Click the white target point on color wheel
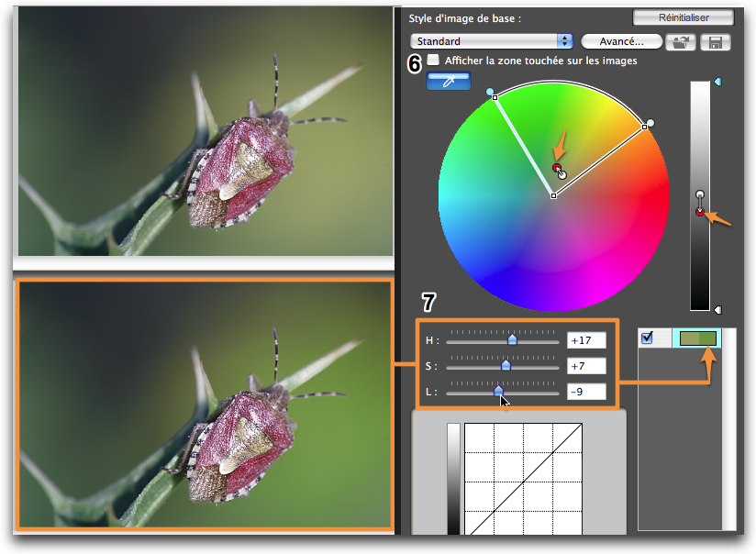 coord(562,175)
